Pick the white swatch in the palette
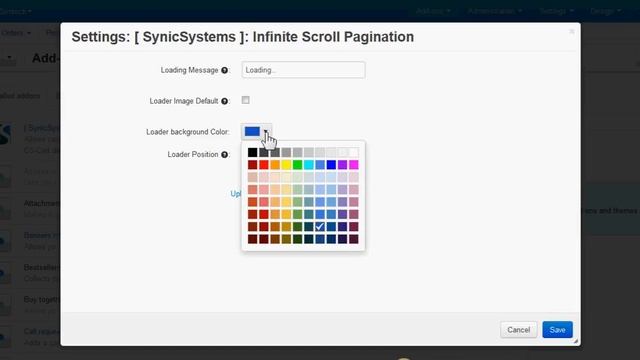 354,152
